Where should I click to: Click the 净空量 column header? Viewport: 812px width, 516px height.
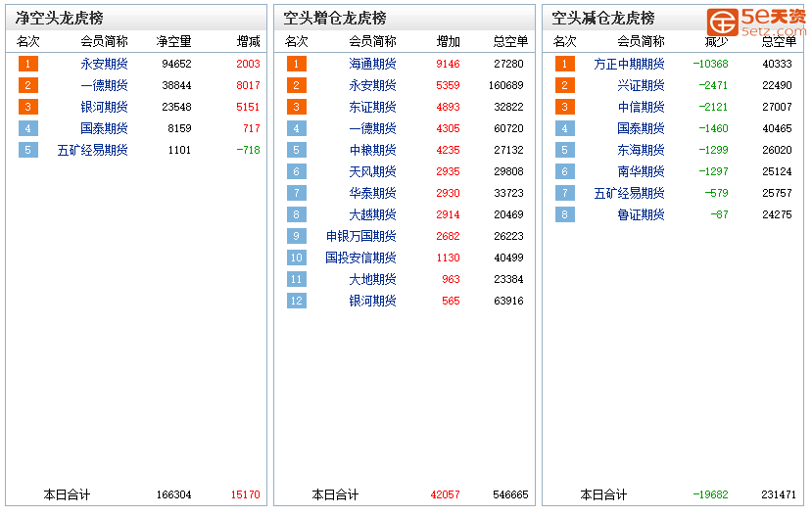(174, 41)
